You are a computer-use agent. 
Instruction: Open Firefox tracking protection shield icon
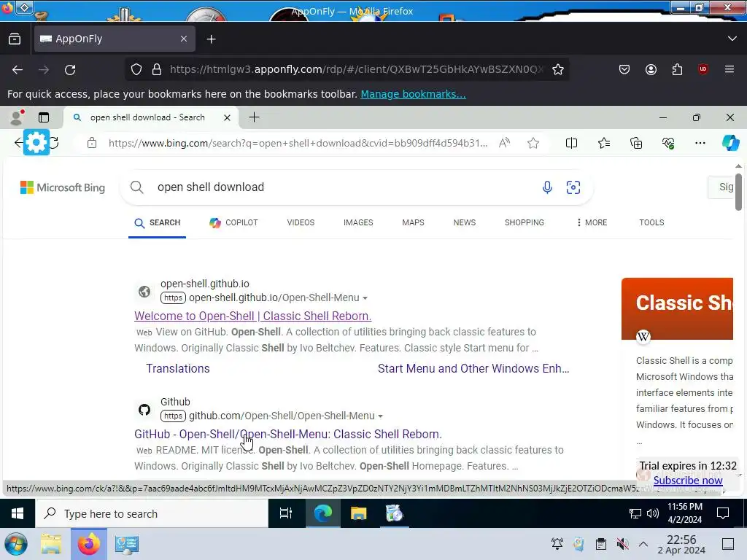[136, 69]
